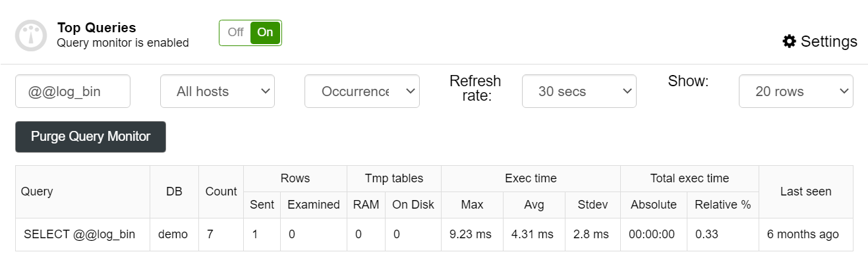Open the 30 secs refresh rate dropdown
Image resolution: width=868 pixels, height=256 pixels.
click(579, 91)
